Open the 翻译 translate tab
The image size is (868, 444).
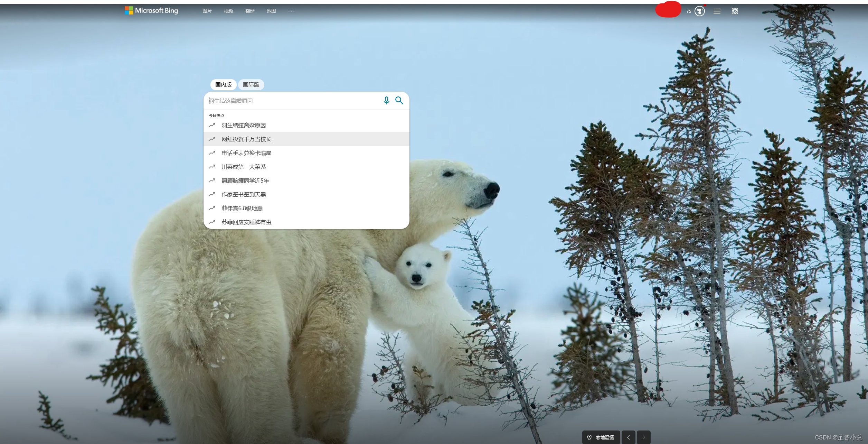click(250, 11)
